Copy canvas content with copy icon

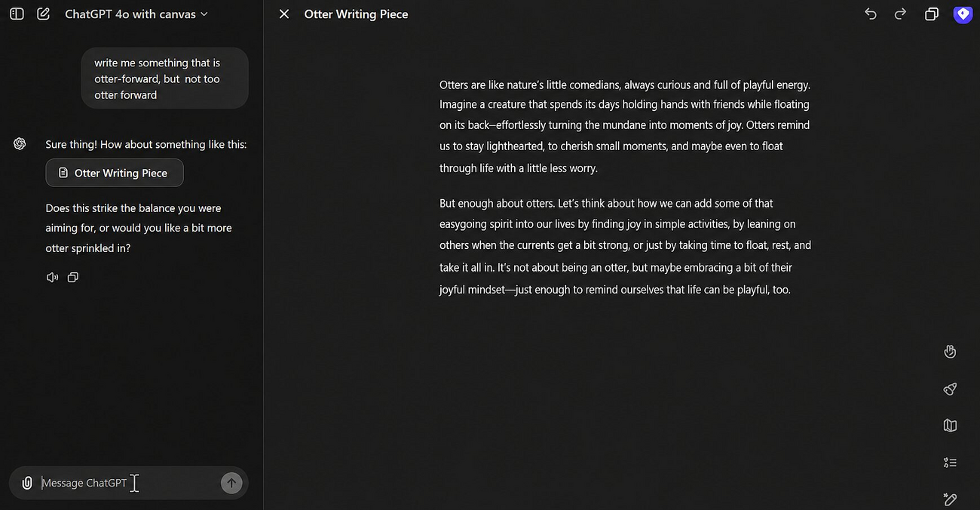932,14
